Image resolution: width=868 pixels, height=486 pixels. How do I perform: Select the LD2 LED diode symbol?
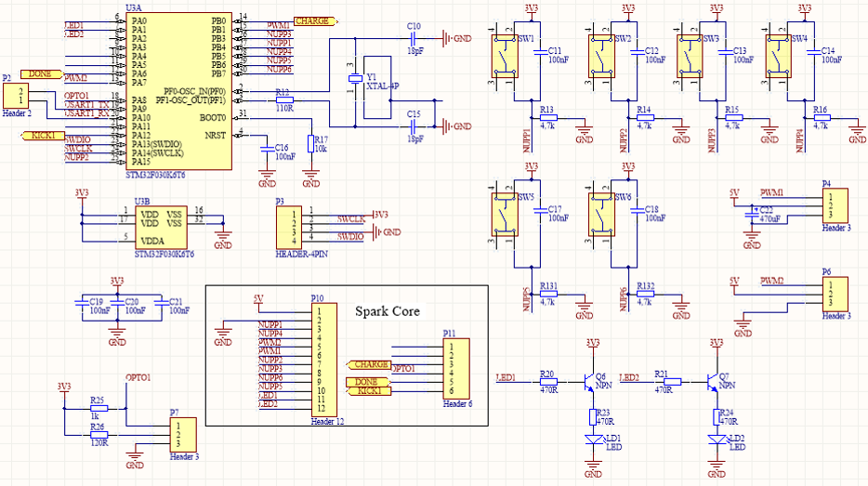tap(716, 440)
